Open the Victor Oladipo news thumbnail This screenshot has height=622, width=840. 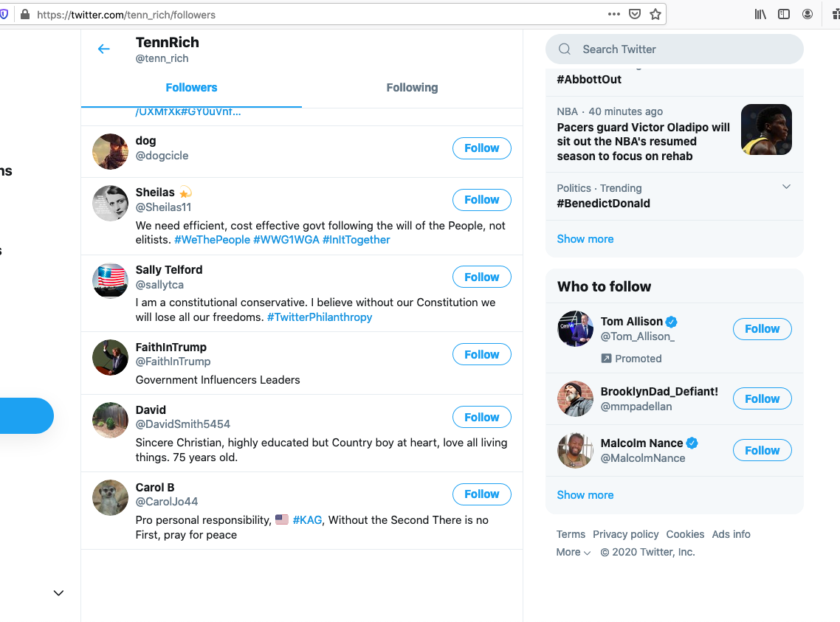pos(766,130)
